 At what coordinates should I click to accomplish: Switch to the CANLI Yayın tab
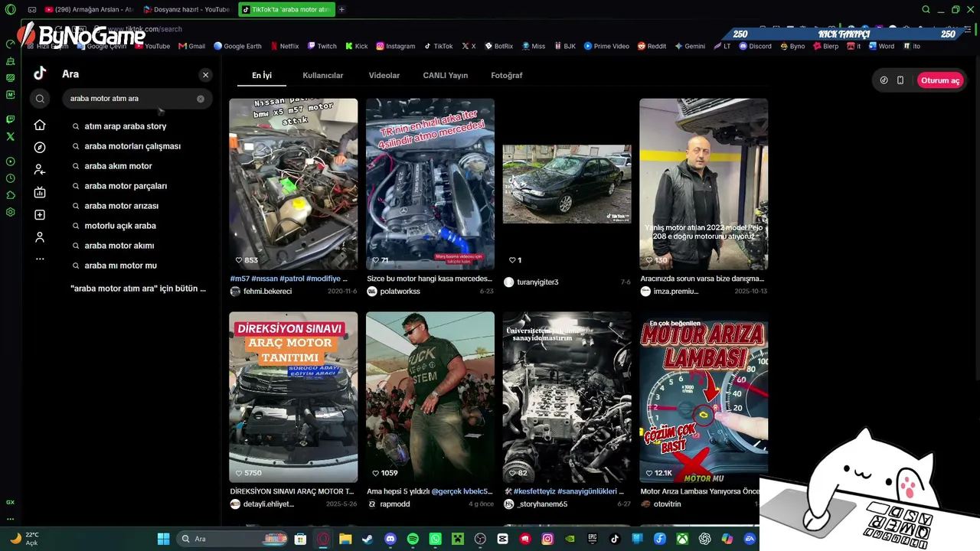tap(446, 76)
